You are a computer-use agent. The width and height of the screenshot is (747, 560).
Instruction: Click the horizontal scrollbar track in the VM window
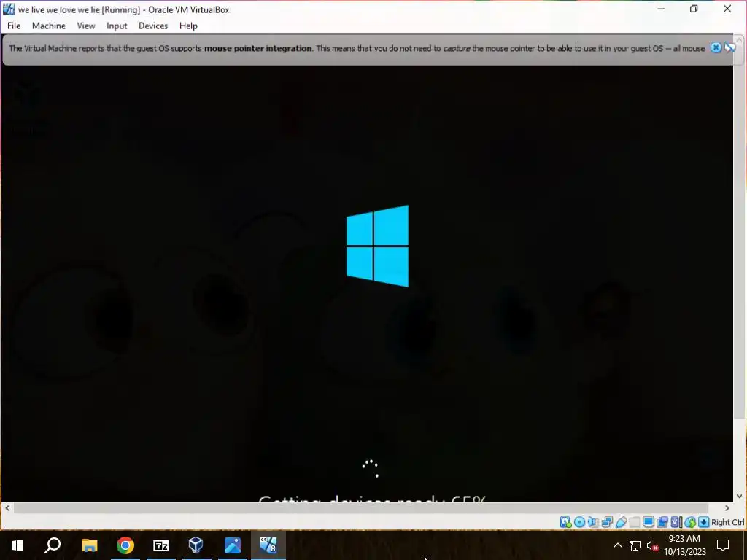(x=367, y=508)
